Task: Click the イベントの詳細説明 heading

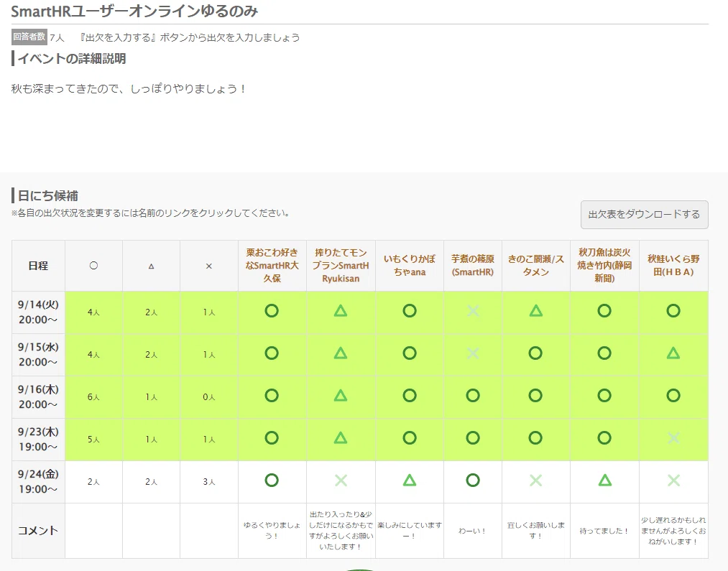Action: [71, 58]
